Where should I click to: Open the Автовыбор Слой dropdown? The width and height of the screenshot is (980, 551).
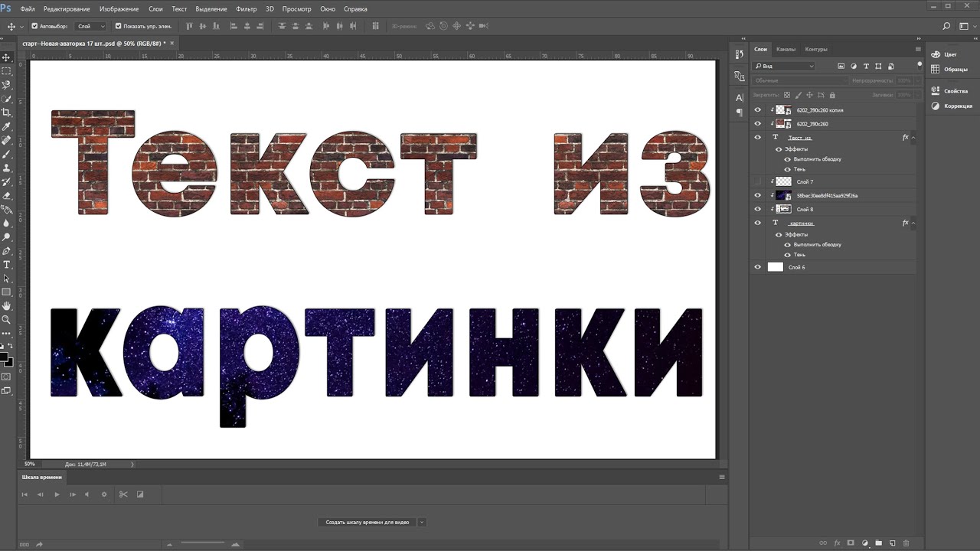coord(91,26)
